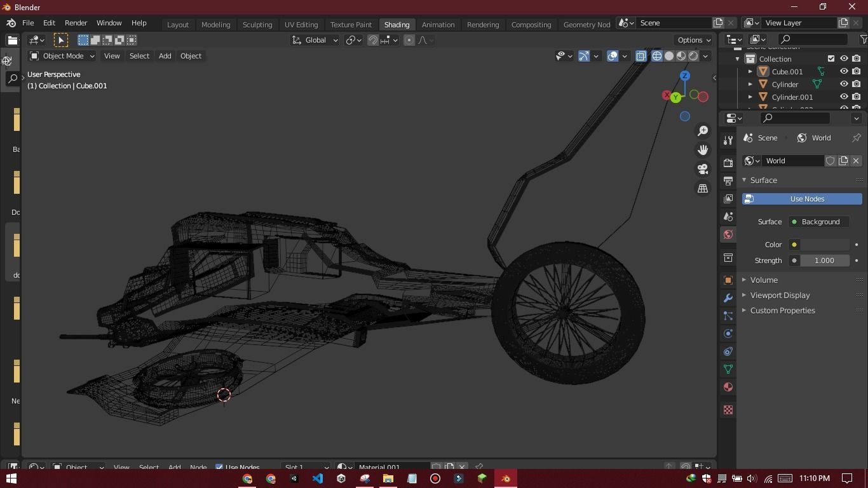Click the outliner filter funnel icon
868x488 pixels.
tap(864, 39)
